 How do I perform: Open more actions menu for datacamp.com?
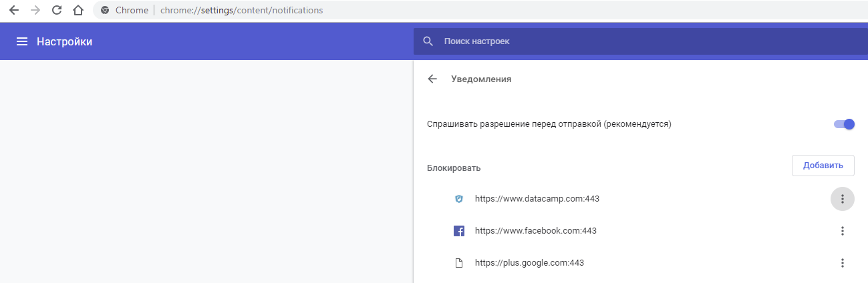(x=843, y=199)
